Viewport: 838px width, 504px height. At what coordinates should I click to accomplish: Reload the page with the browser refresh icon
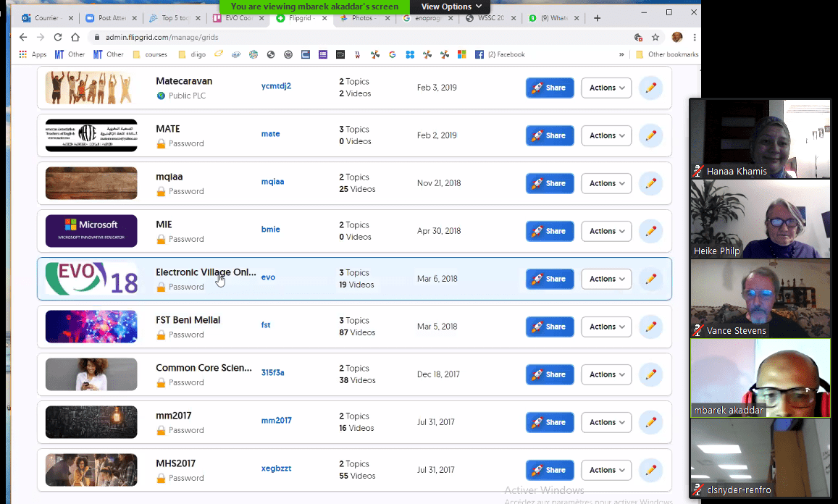(x=57, y=37)
